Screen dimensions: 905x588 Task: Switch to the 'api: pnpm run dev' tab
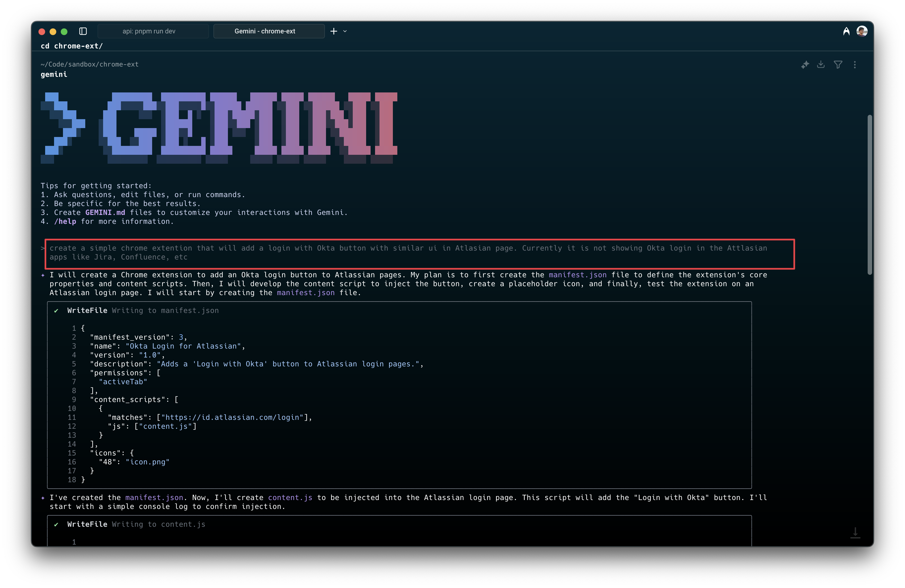coord(153,31)
